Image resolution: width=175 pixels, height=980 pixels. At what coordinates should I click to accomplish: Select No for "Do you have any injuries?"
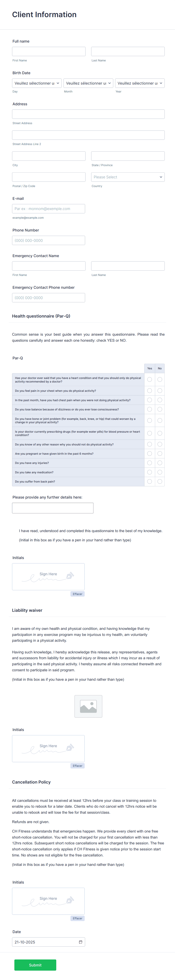(x=160, y=463)
